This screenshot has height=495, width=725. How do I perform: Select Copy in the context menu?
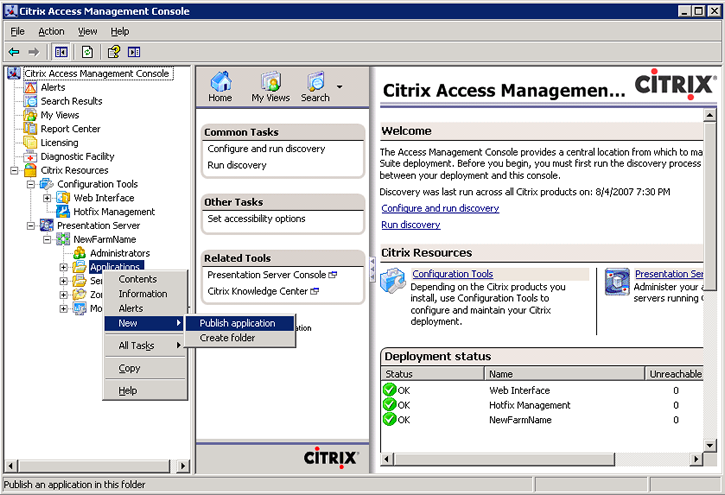[x=145, y=368]
